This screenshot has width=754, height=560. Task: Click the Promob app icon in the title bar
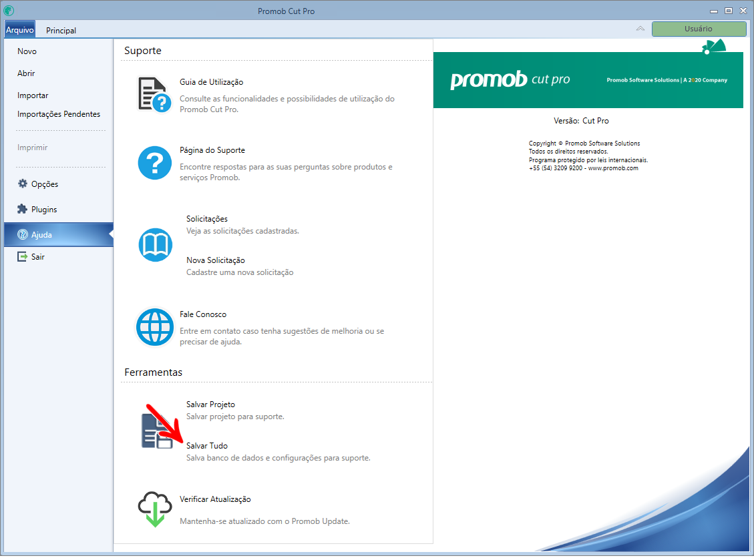[9, 10]
